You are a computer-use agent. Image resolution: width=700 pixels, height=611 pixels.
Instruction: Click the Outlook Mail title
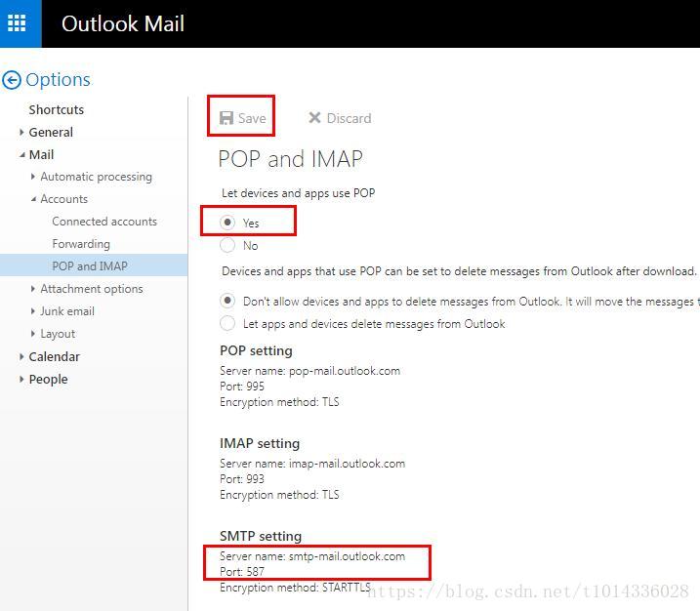pyautogui.click(x=123, y=23)
